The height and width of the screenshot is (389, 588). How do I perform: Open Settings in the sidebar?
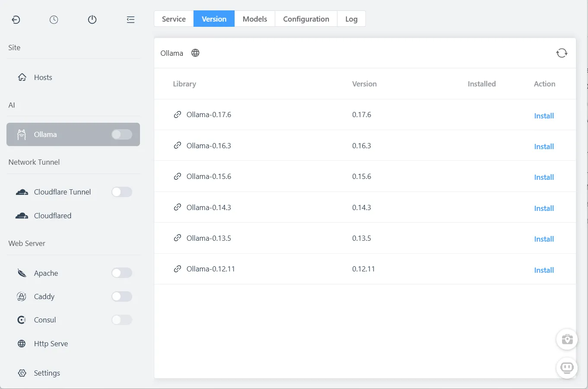point(47,373)
